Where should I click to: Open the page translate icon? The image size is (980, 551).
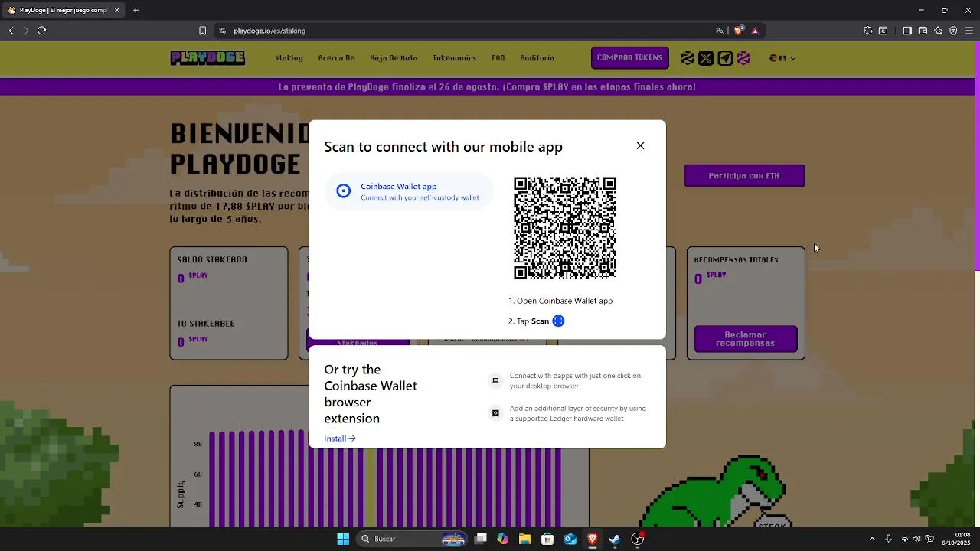click(720, 31)
